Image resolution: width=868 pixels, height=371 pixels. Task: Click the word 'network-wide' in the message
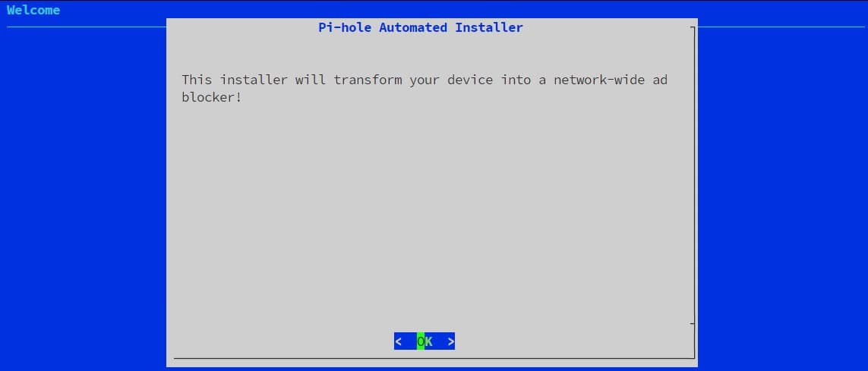[x=599, y=80]
